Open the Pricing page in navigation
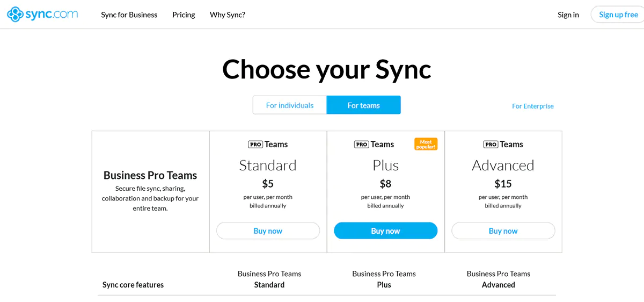Image resolution: width=644 pixels, height=302 pixels. (184, 15)
